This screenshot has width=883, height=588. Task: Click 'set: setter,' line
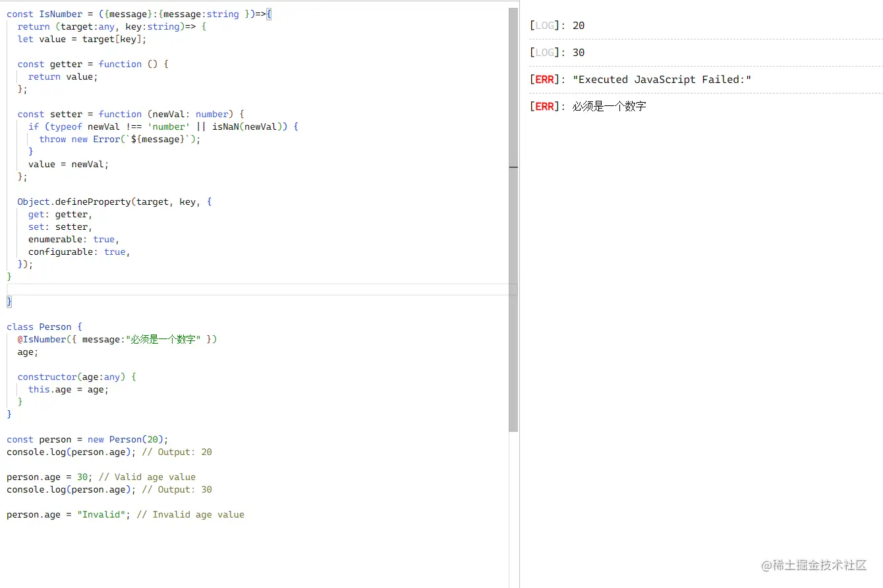[60, 227]
